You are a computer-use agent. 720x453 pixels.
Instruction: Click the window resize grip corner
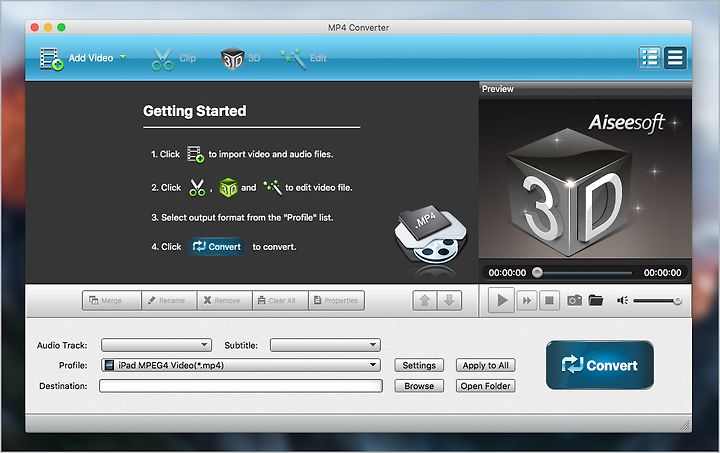point(685,426)
